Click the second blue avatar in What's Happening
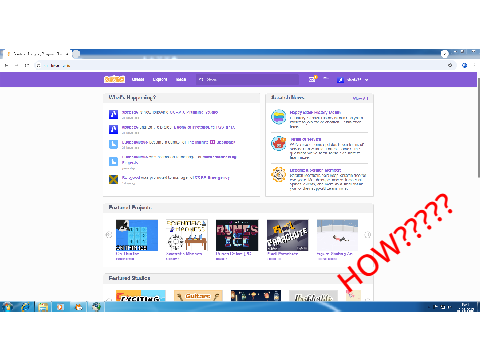Viewport: 480px width, 360px height. pos(113,129)
